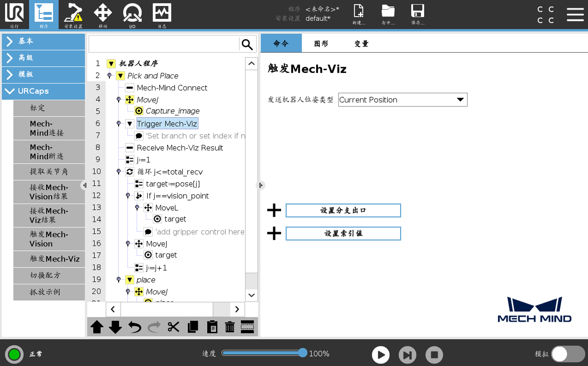Select the Mech-Mind Connect tree node
The height and width of the screenshot is (366, 588).
click(x=172, y=88)
